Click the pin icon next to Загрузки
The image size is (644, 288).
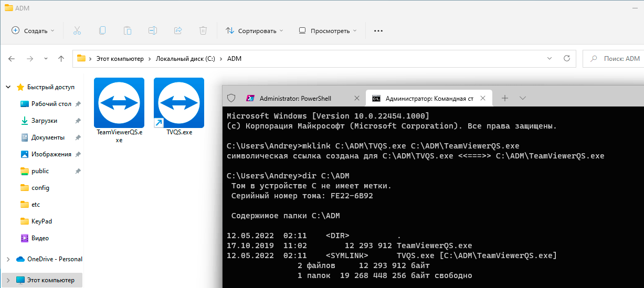pos(78,121)
